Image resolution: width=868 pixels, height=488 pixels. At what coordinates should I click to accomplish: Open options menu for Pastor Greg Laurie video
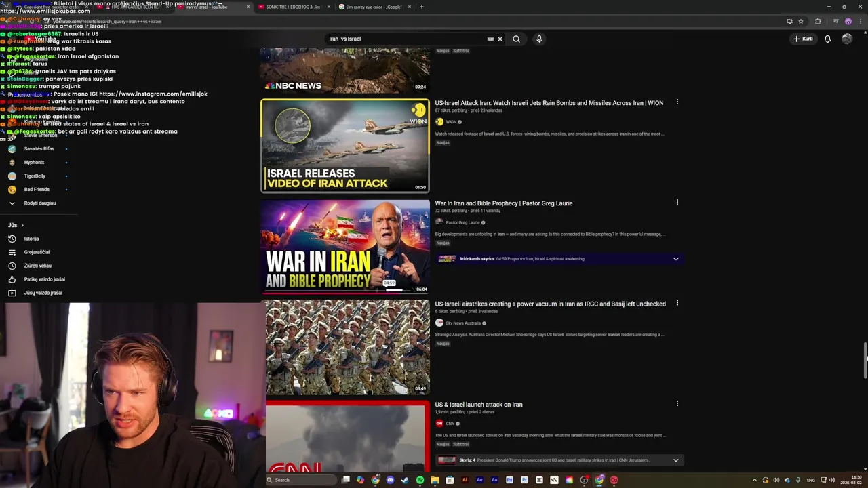[677, 202]
